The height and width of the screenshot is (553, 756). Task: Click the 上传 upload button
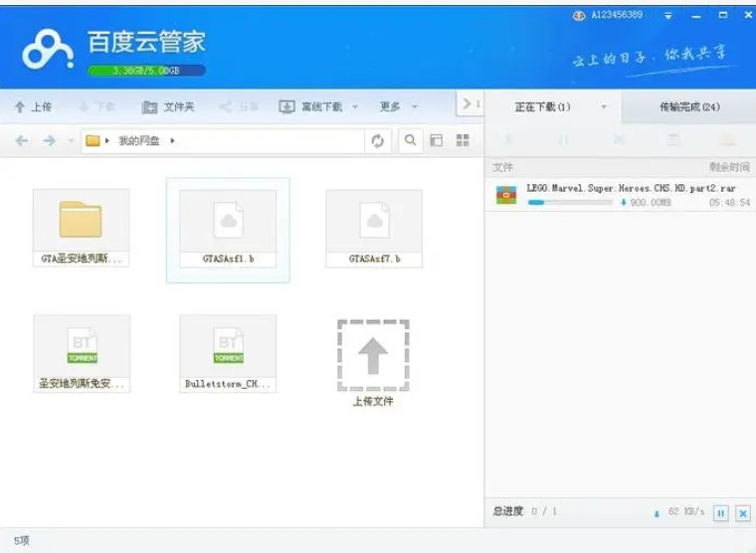pyautogui.click(x=33, y=106)
